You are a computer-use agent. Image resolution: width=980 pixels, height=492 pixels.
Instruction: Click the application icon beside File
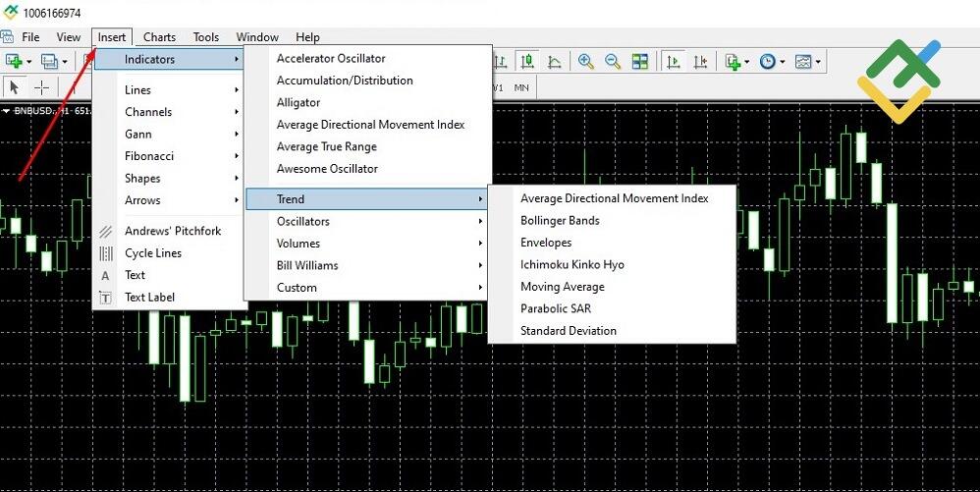coord(7,37)
